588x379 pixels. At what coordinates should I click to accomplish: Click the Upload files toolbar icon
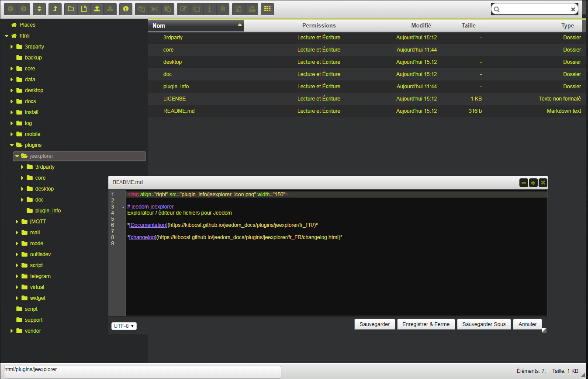click(97, 9)
